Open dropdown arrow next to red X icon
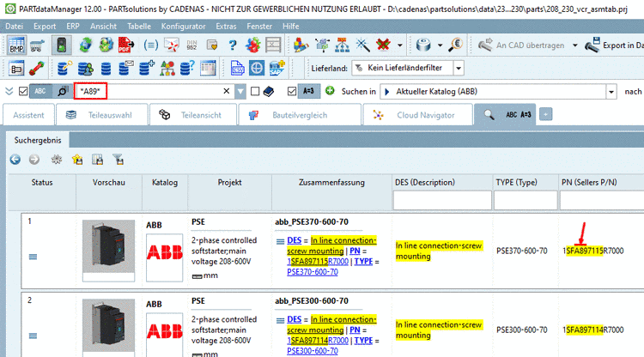 pyautogui.click(x=399, y=45)
